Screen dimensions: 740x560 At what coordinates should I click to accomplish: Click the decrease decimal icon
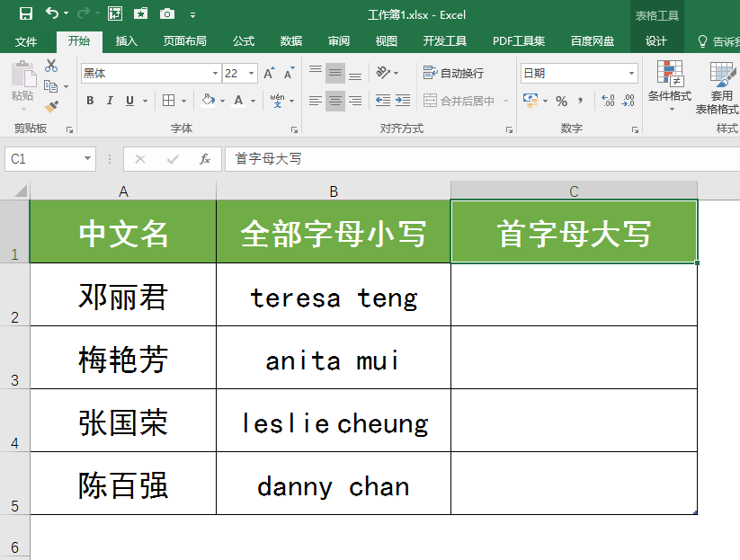pos(629,101)
